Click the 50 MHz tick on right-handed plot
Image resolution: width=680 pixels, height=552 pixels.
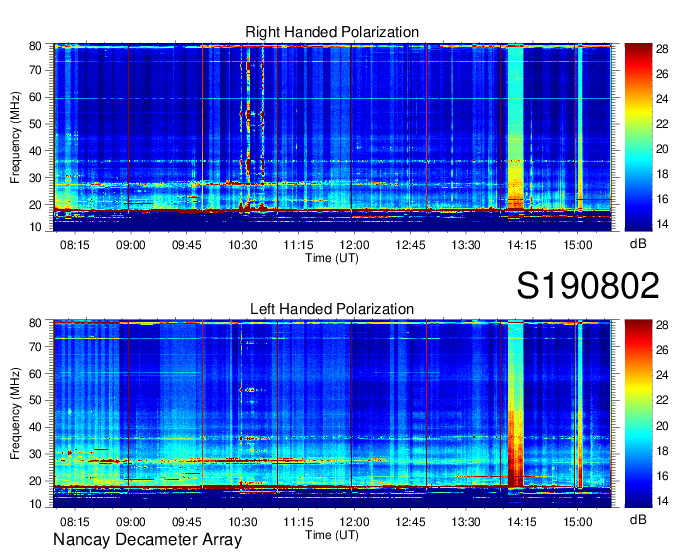click(35, 124)
